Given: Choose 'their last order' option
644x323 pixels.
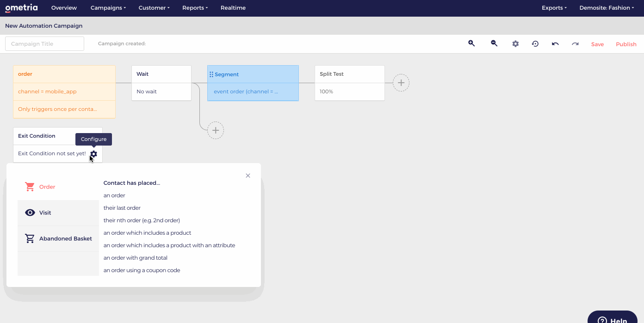Looking at the screenshot, I should 122,208.
